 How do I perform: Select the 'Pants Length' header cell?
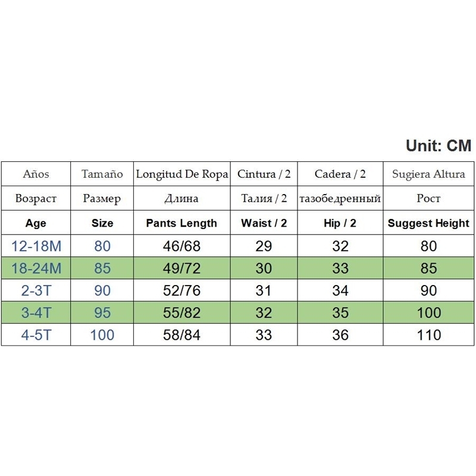pos(181,224)
